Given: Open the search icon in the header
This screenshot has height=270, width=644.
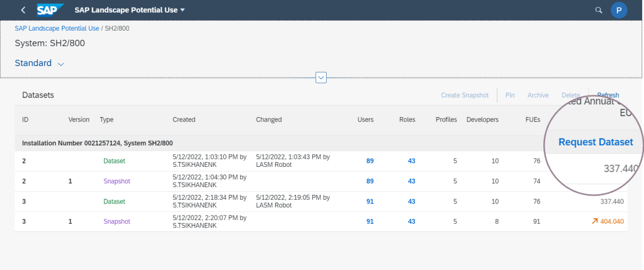Looking at the screenshot, I should tap(599, 10).
